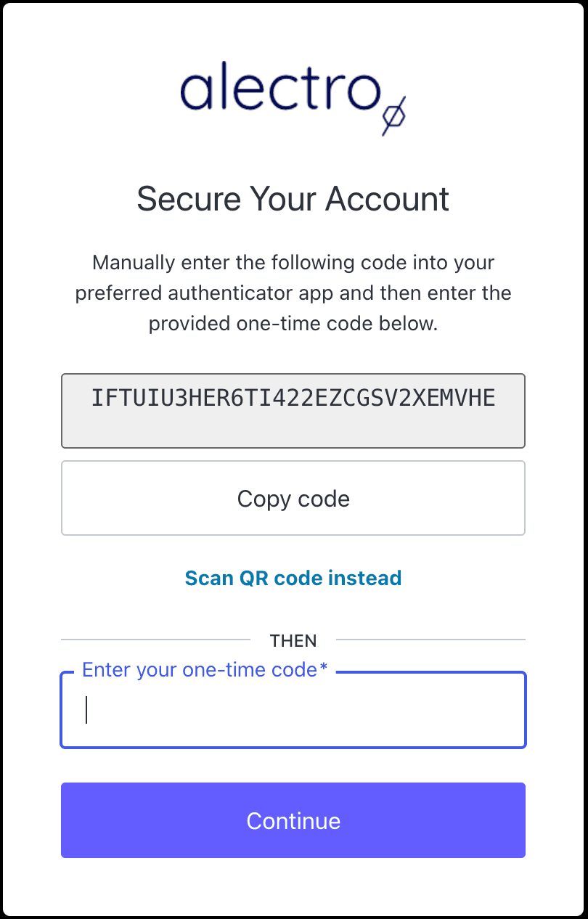The image size is (588, 919).
Task: Click the required asterisk on the code label
Action: [x=324, y=669]
